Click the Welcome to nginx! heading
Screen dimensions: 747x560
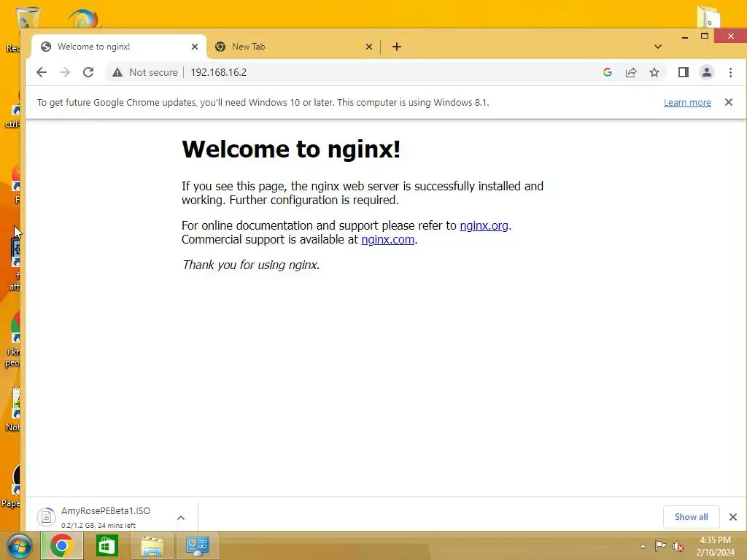[291, 149]
